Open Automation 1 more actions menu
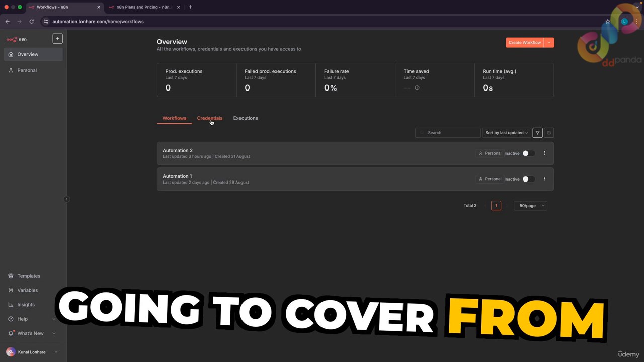The image size is (644, 362). click(x=544, y=179)
